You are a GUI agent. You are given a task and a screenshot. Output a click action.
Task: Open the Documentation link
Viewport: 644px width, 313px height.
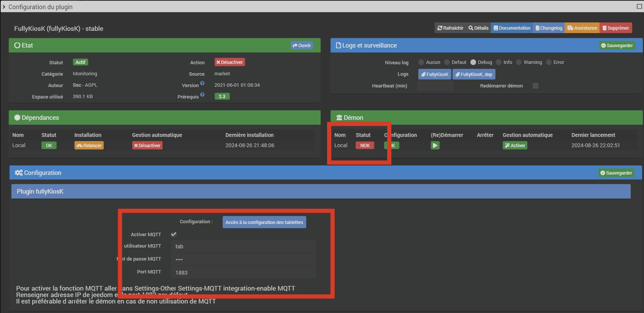point(512,28)
